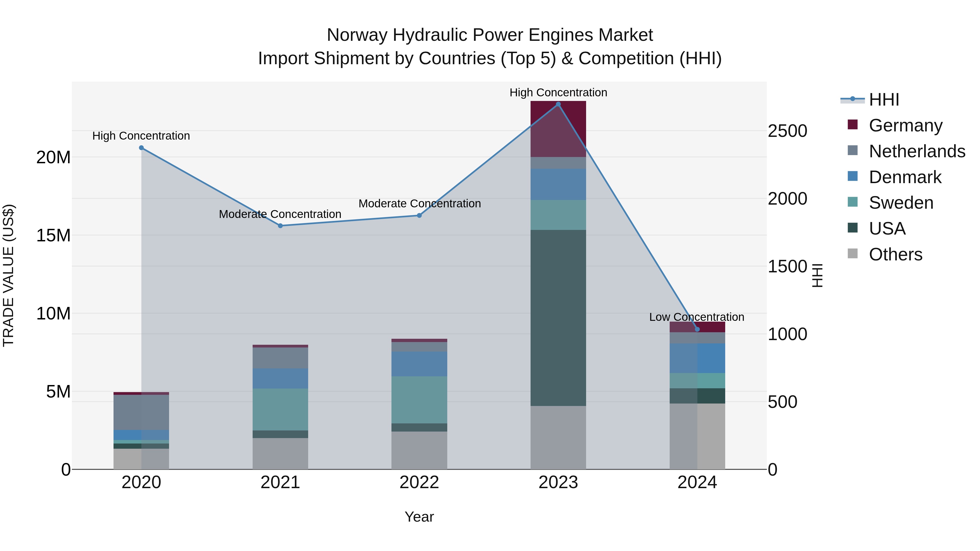Click the 'Moderate Concentration' label near 2022

point(419,204)
